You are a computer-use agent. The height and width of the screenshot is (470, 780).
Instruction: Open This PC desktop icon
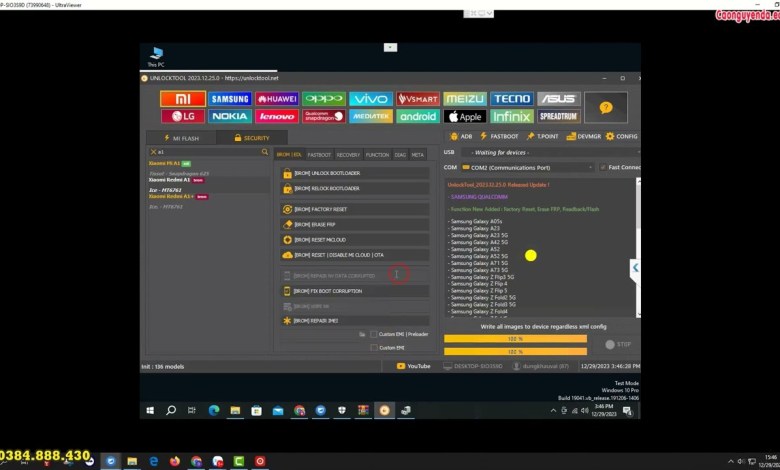(156, 57)
